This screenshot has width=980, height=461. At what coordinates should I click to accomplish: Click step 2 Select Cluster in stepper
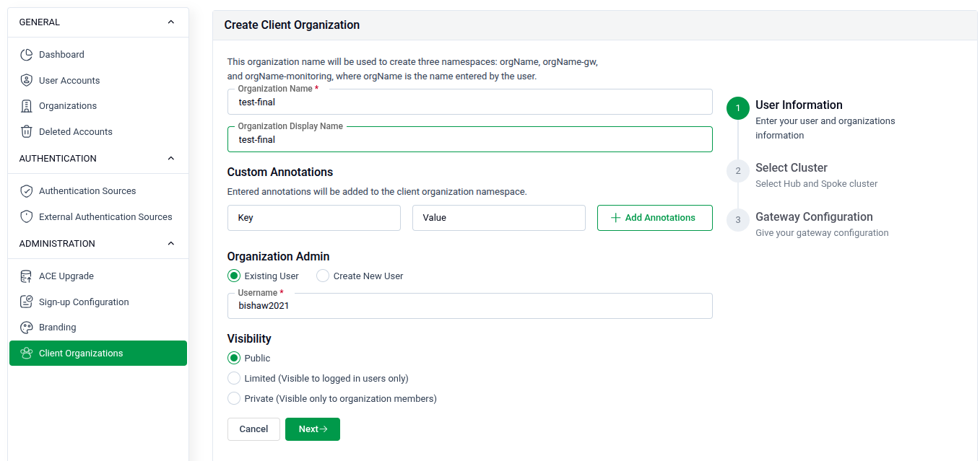click(791, 168)
